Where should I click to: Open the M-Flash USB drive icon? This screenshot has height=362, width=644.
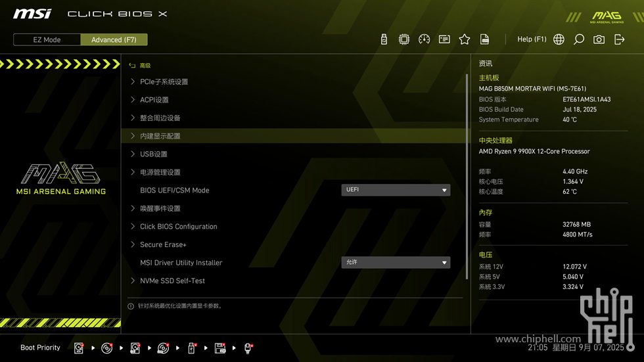point(384,39)
